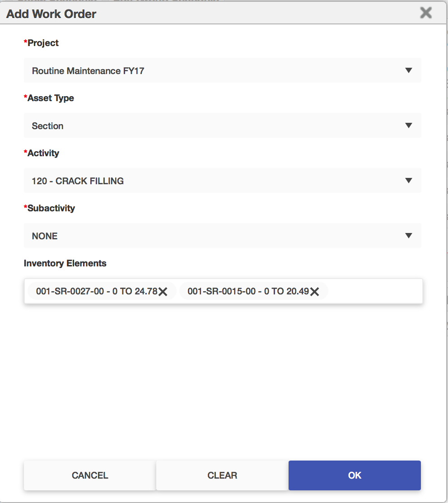Image resolution: width=448 pixels, height=503 pixels.
Task: Remove the 001-SR-0015-00 inventory element chip
Action: (x=315, y=292)
